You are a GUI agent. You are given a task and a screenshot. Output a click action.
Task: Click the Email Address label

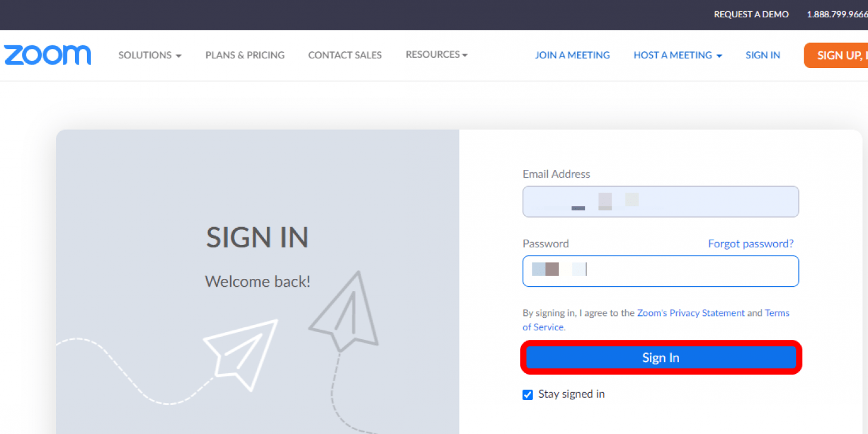(556, 173)
